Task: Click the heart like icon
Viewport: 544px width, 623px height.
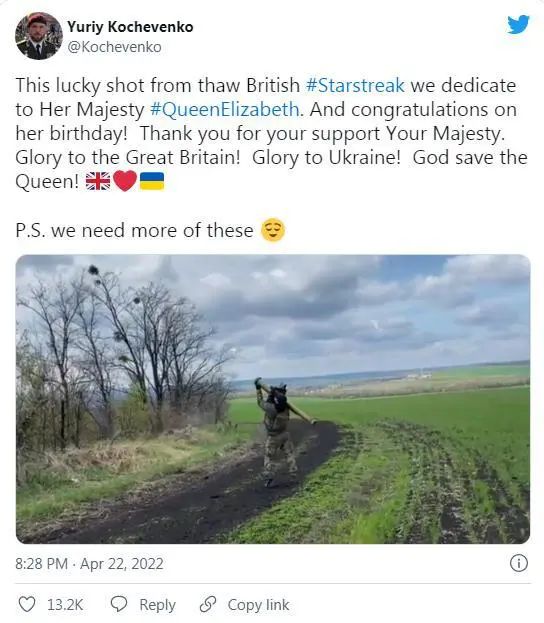Action: (x=27, y=604)
